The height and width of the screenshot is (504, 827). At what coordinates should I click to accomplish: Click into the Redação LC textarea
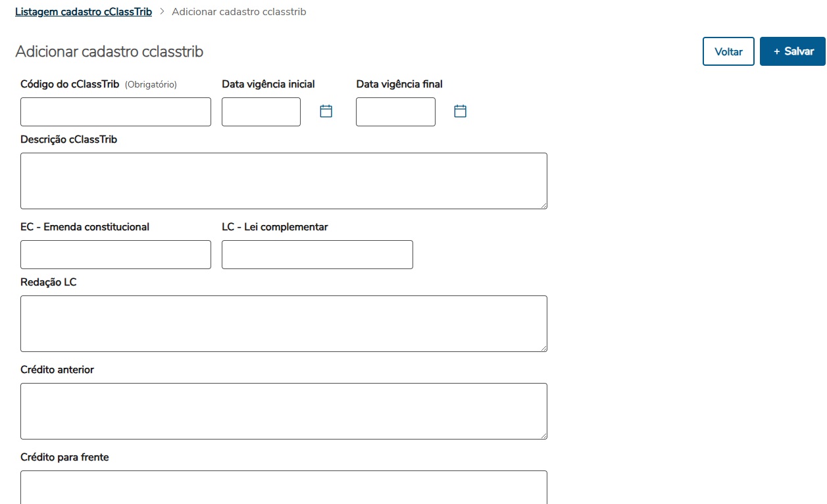(x=284, y=324)
